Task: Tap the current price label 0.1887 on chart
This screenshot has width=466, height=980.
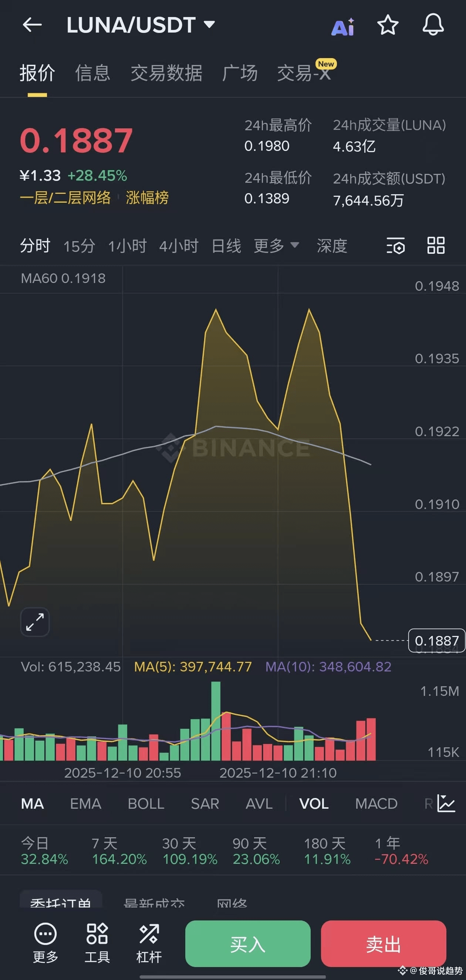Action: (x=437, y=641)
